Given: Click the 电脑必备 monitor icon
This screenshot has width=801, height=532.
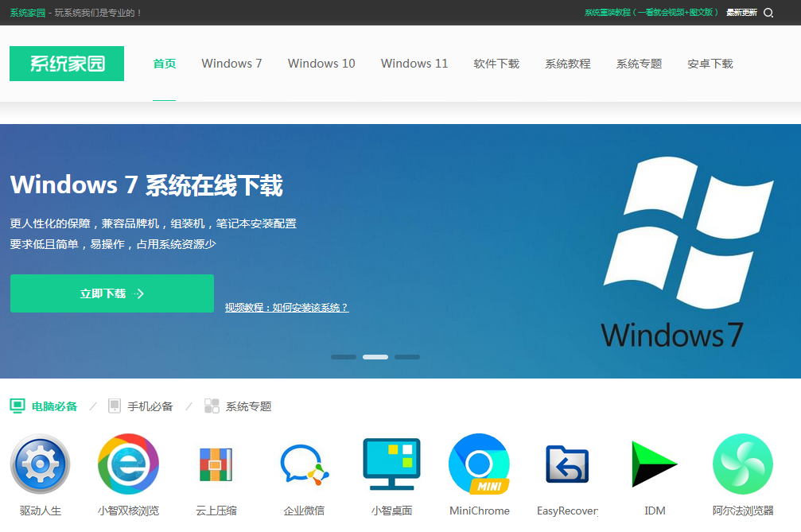Looking at the screenshot, I should point(17,406).
